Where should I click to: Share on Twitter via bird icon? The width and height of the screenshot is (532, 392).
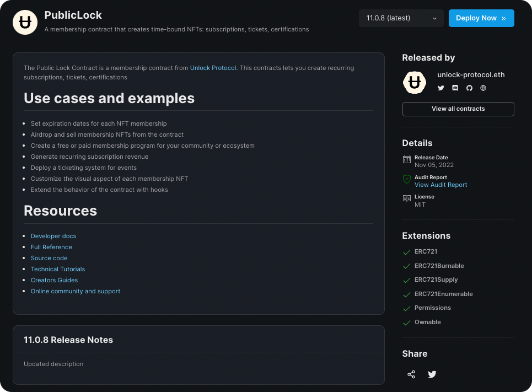pos(432,374)
